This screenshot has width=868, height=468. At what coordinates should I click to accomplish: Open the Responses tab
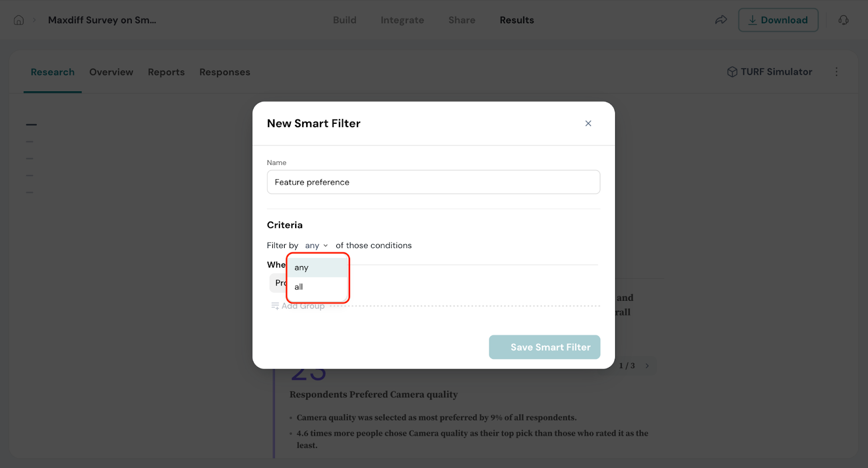click(225, 72)
